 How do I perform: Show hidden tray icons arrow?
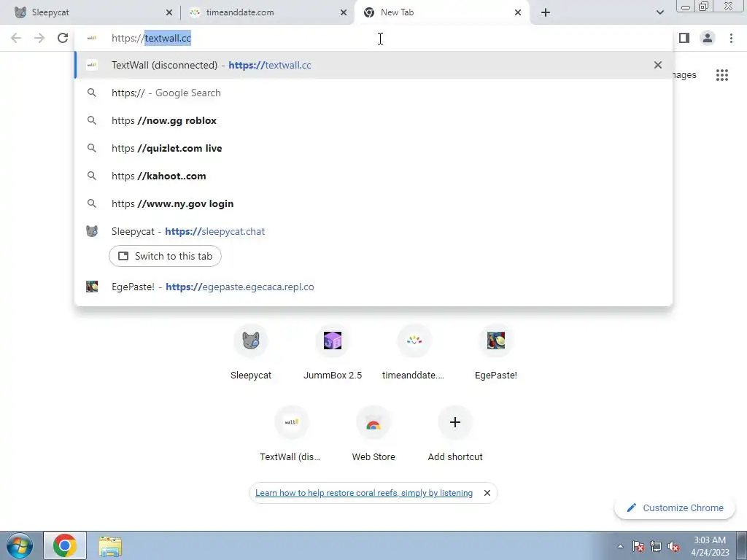[x=620, y=546]
